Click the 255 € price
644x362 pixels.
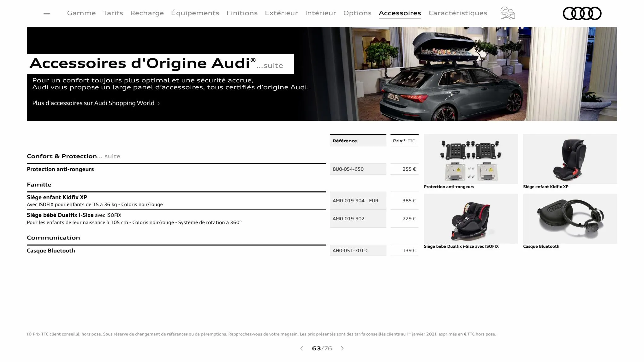(x=409, y=169)
